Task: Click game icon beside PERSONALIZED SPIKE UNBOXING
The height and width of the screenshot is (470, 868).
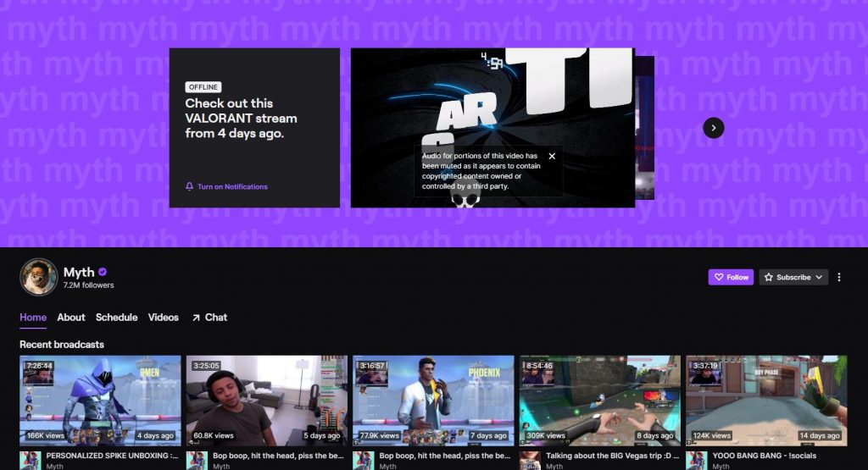Action: click(x=31, y=461)
